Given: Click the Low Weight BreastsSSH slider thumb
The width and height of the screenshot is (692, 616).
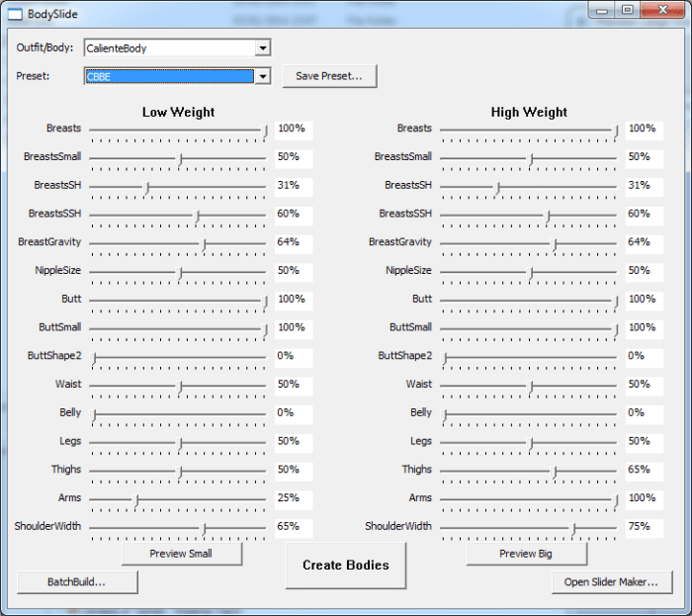Looking at the screenshot, I should coord(198,217).
